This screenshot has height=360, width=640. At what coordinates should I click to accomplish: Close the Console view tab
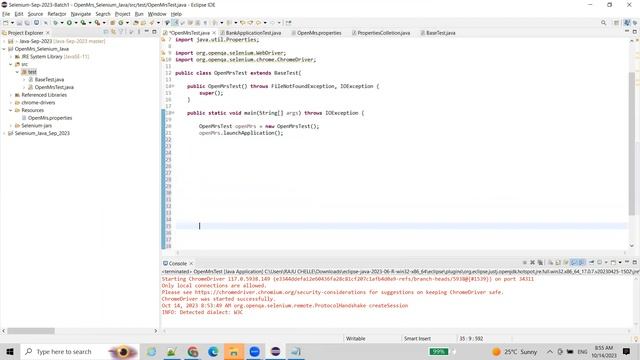pyautogui.click(x=191, y=264)
